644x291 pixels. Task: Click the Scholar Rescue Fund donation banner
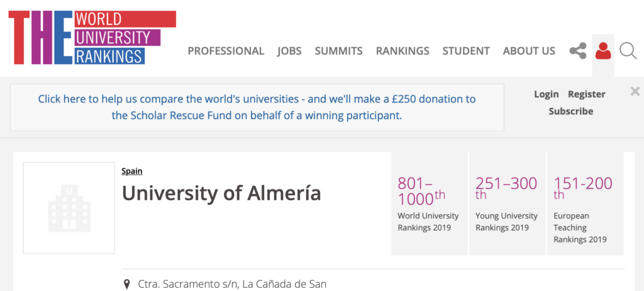[x=257, y=107]
